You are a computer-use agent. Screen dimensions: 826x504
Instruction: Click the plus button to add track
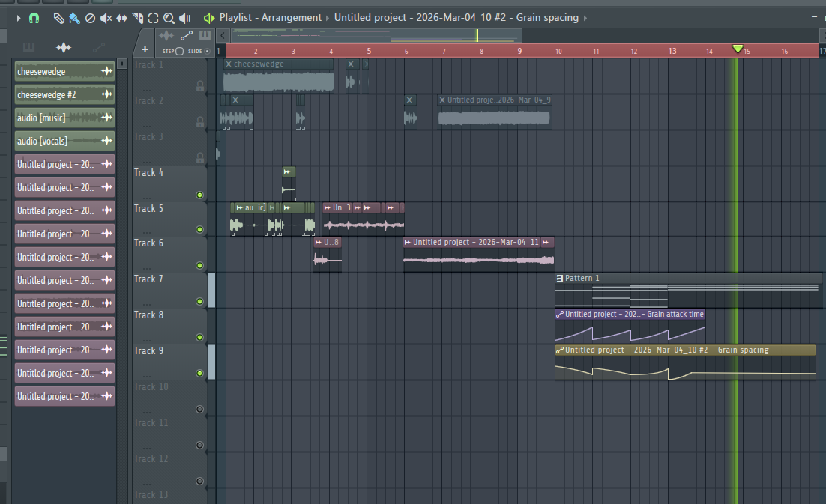click(145, 50)
